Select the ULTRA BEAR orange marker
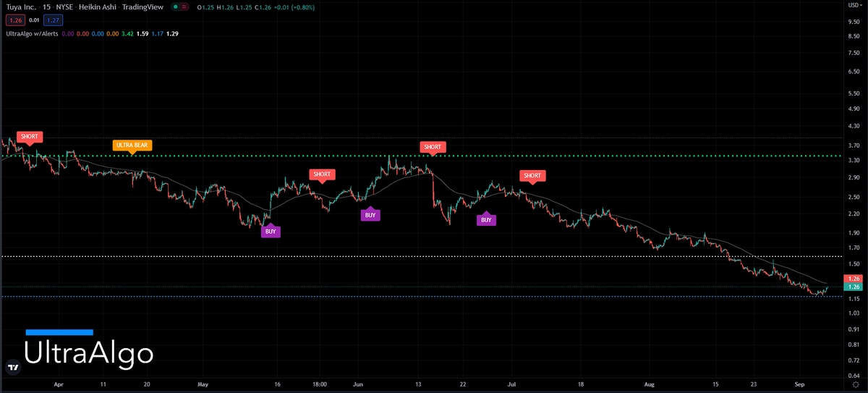 pyautogui.click(x=132, y=145)
